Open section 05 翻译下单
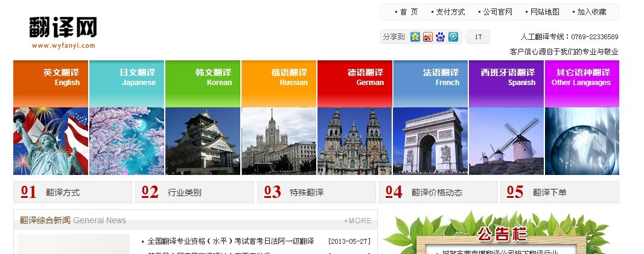Viewport: 644px width, 254px height. 560,192
